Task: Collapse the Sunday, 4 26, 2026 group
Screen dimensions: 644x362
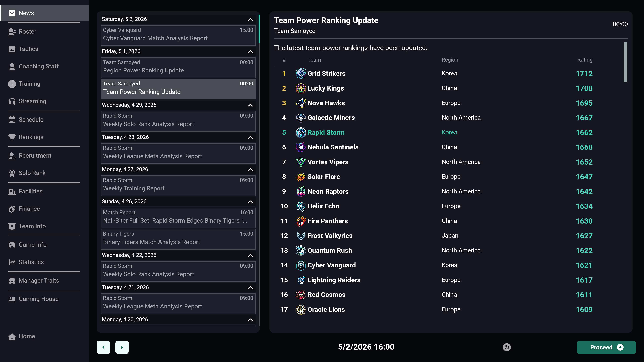Action: tap(250, 202)
